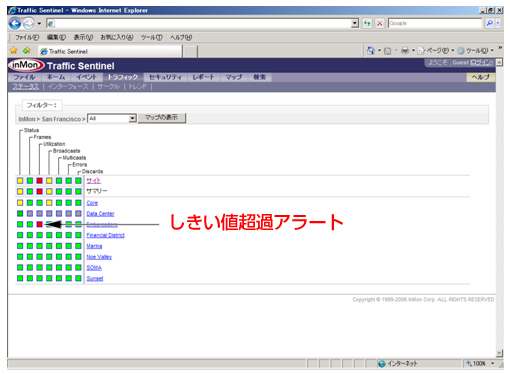Stop loading with the red X icon
Viewport: 510px width, 374px height.
point(379,23)
